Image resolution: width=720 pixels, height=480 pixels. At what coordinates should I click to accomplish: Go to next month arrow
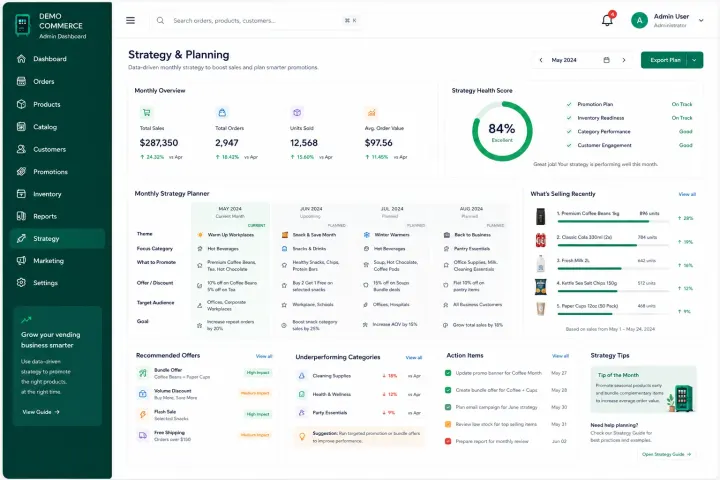tap(624, 60)
